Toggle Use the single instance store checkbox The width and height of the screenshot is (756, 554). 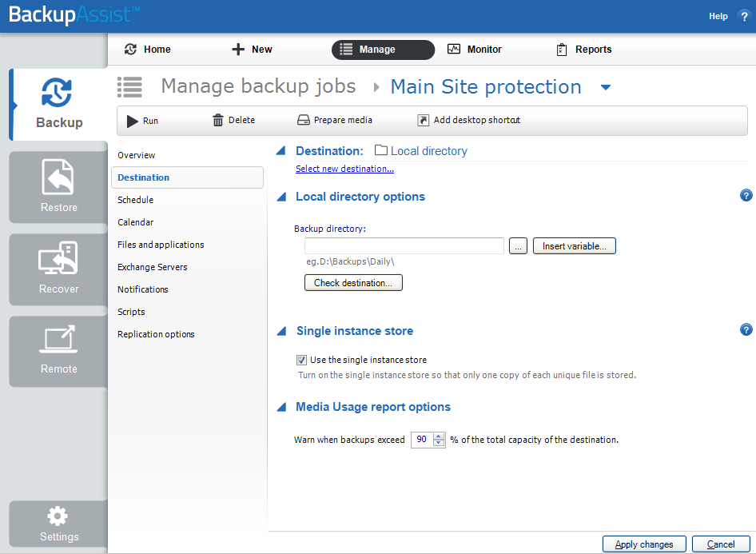301,361
